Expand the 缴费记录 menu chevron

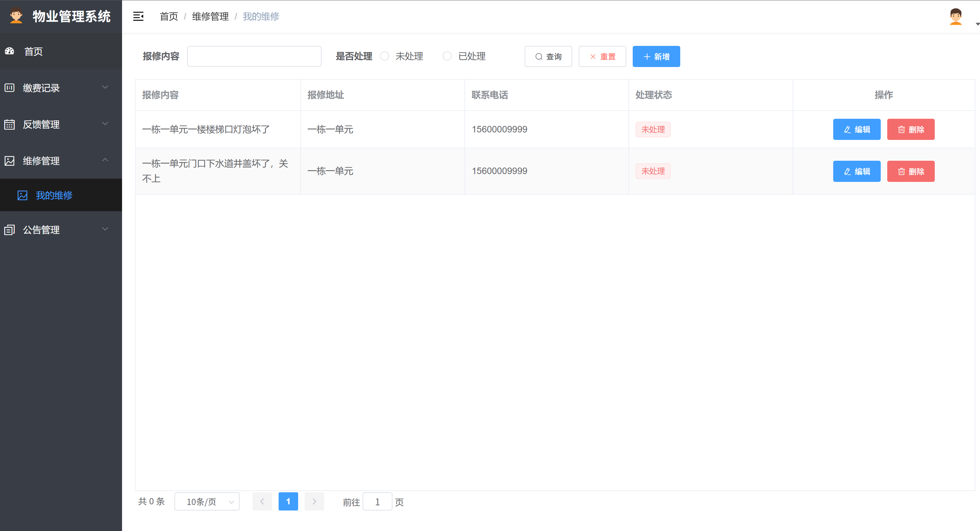[105, 87]
